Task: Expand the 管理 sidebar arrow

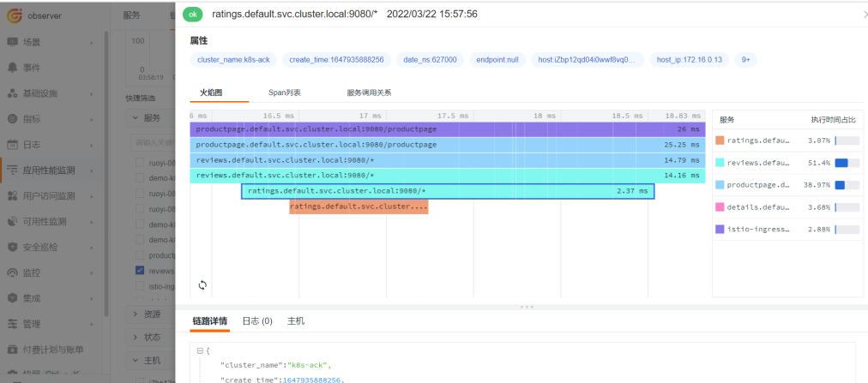Action: [x=93, y=324]
